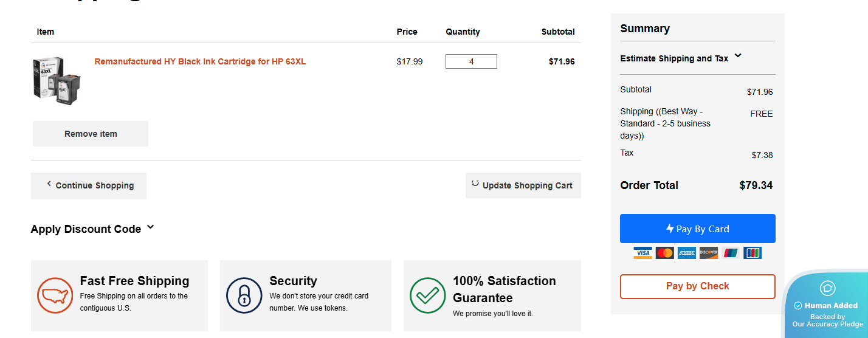Viewport: 868px width, 338px height.
Task: Click the Discover card icon
Action: coord(709,253)
